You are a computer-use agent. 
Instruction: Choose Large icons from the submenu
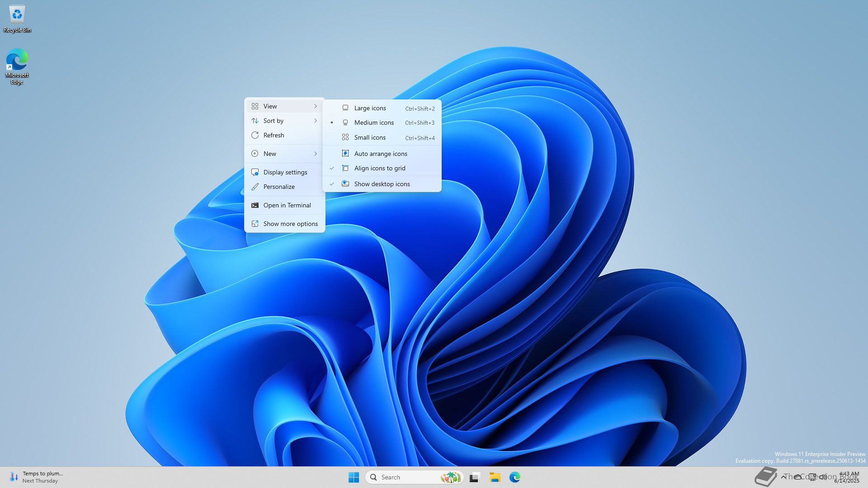coord(370,108)
